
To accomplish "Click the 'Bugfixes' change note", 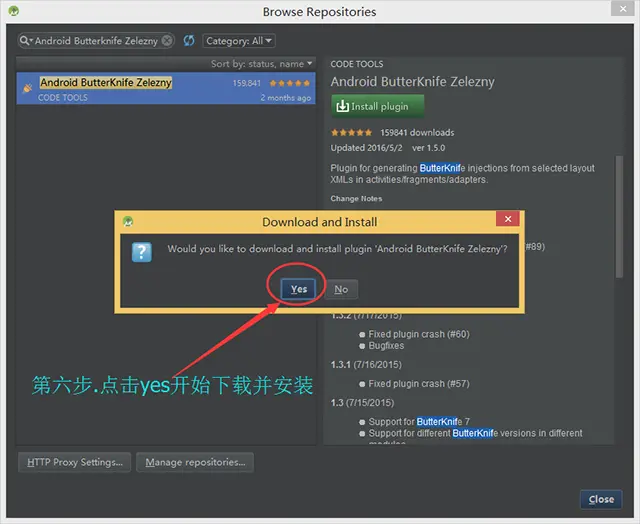I will click(x=386, y=346).
